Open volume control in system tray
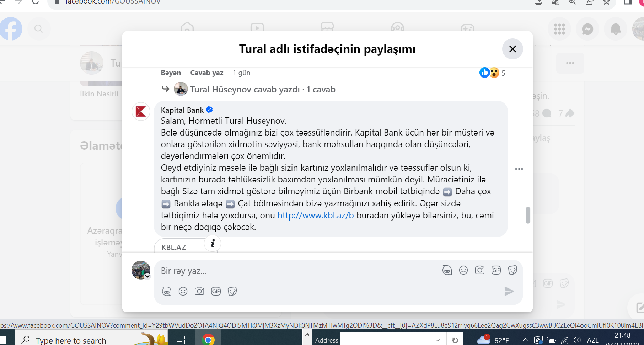644x345 pixels. 576,340
